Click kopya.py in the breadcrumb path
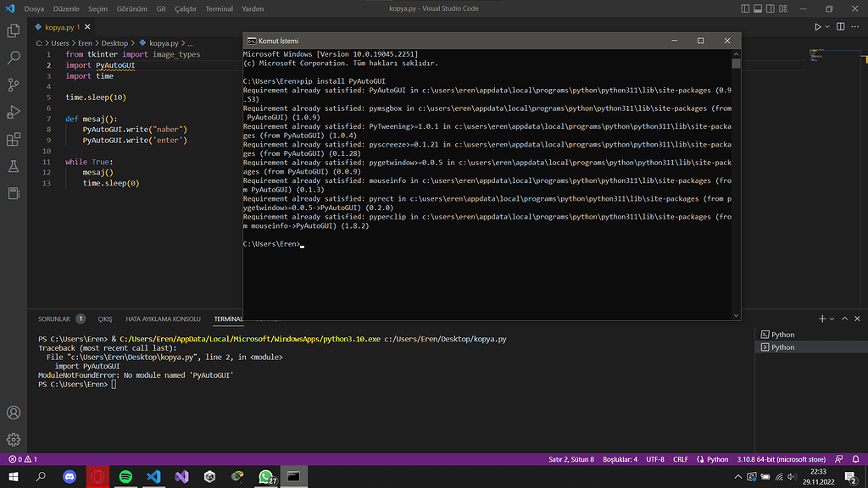This screenshot has height=488, width=868. coord(164,43)
